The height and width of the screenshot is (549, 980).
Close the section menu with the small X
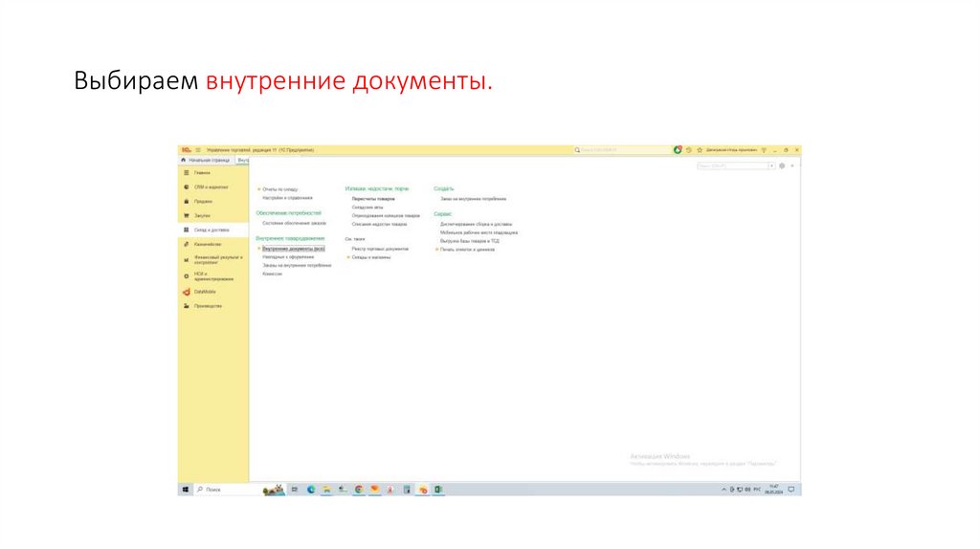791,165
